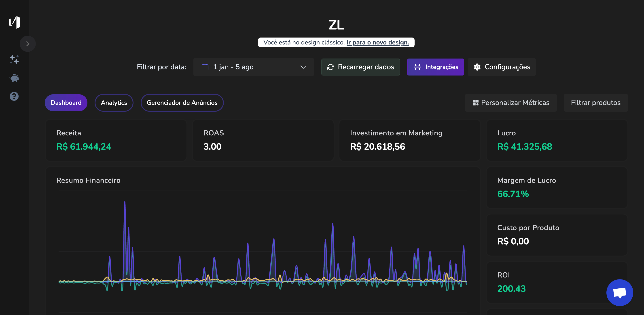
Task: Open the piggy bank rewards icon
Action: [x=14, y=78]
